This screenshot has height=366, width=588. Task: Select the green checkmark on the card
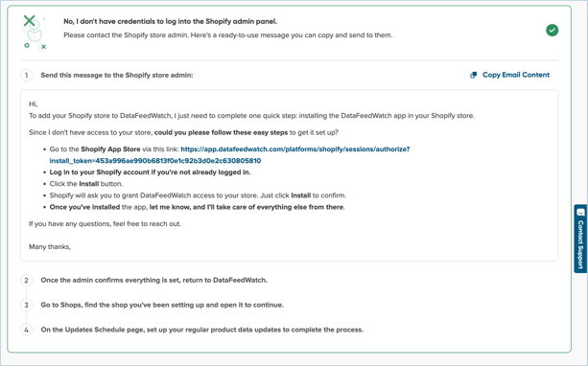(x=552, y=30)
